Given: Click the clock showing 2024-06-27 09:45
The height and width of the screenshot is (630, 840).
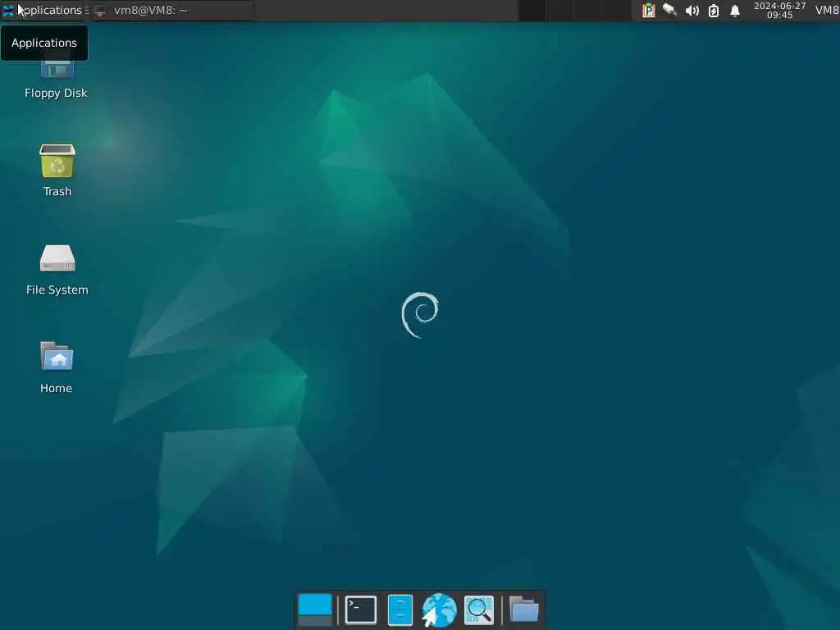Looking at the screenshot, I should tap(779, 10).
